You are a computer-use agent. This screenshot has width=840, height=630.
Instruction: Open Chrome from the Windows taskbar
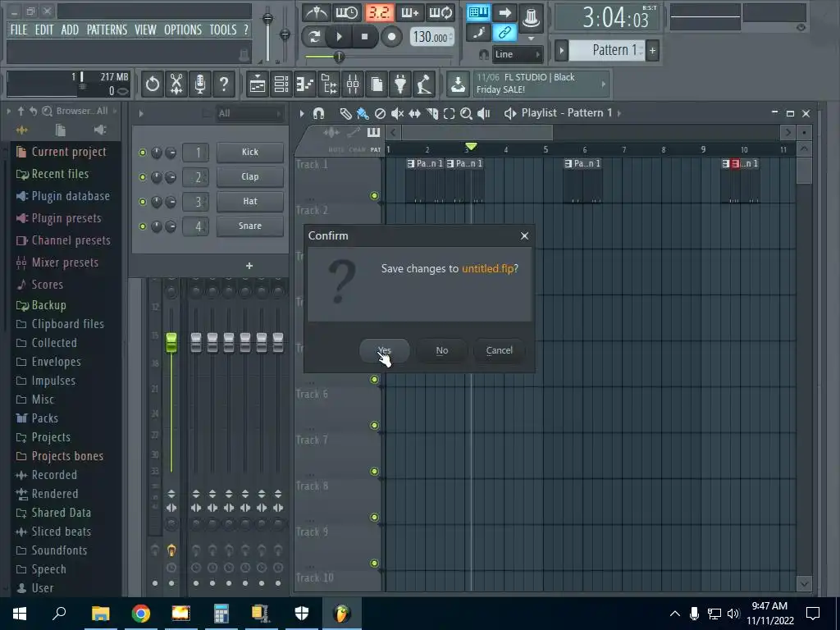tap(140, 614)
